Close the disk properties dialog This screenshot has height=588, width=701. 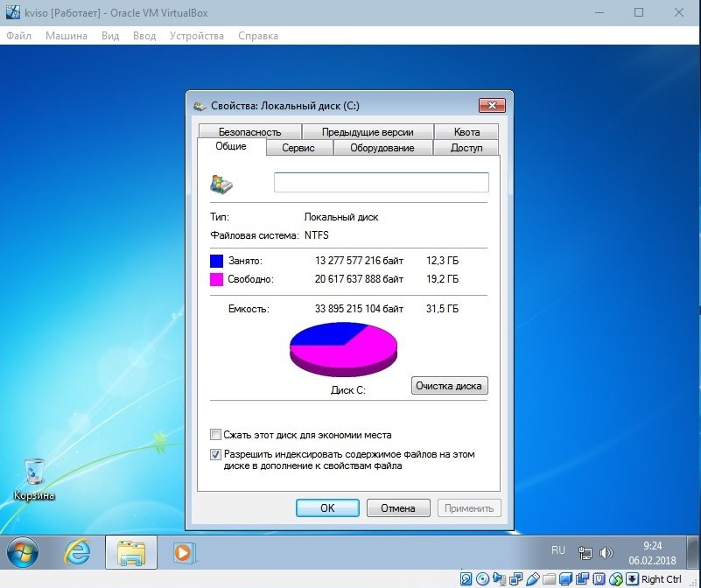pyautogui.click(x=492, y=106)
